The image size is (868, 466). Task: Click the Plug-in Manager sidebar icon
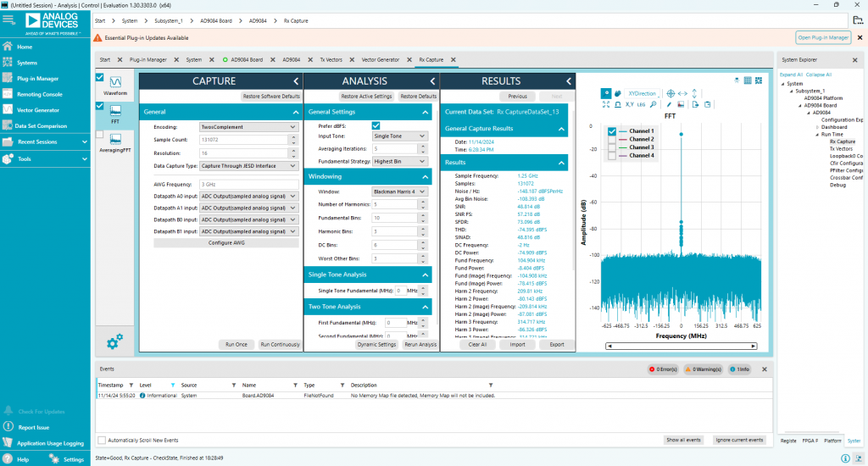[x=8, y=78]
